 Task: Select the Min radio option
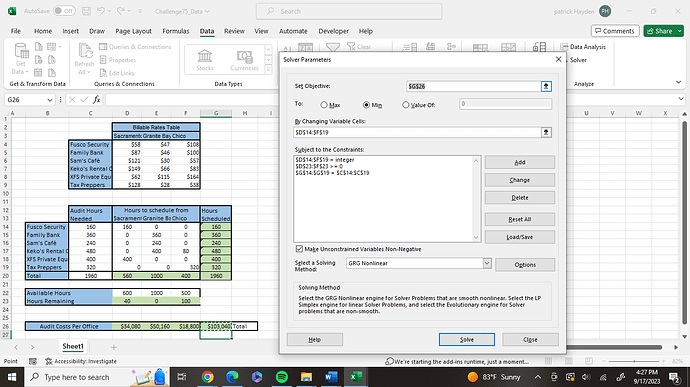point(366,105)
